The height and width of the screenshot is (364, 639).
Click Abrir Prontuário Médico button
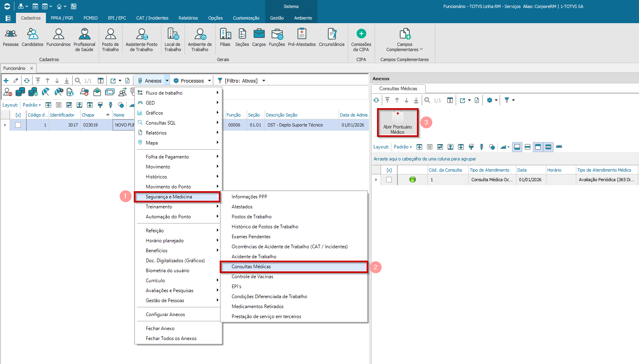coord(398,123)
